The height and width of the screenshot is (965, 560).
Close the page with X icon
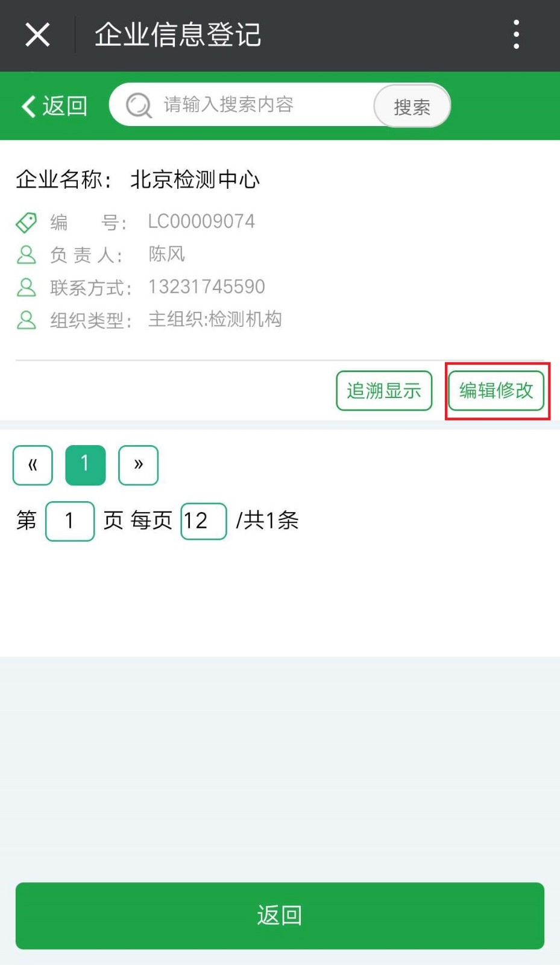pyautogui.click(x=37, y=34)
